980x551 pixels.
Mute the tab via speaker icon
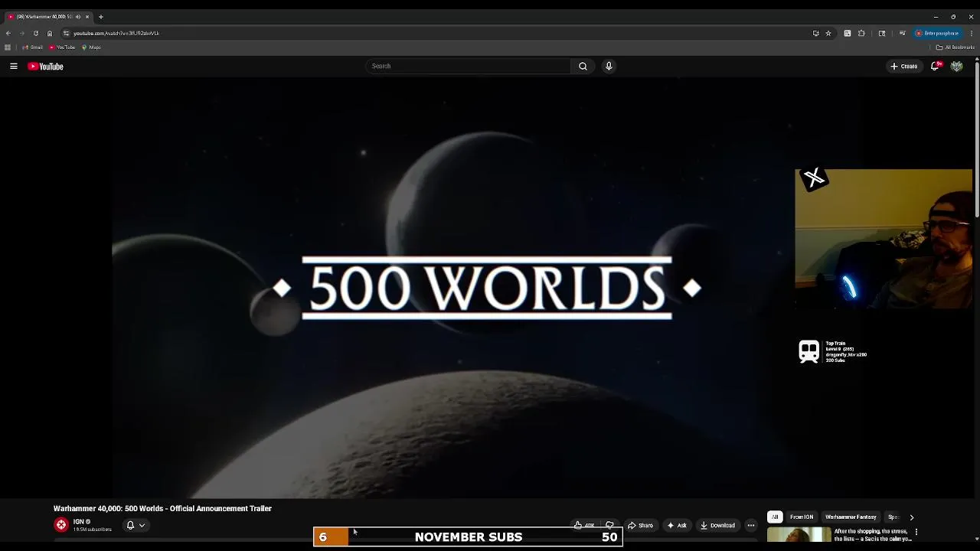[x=77, y=17]
